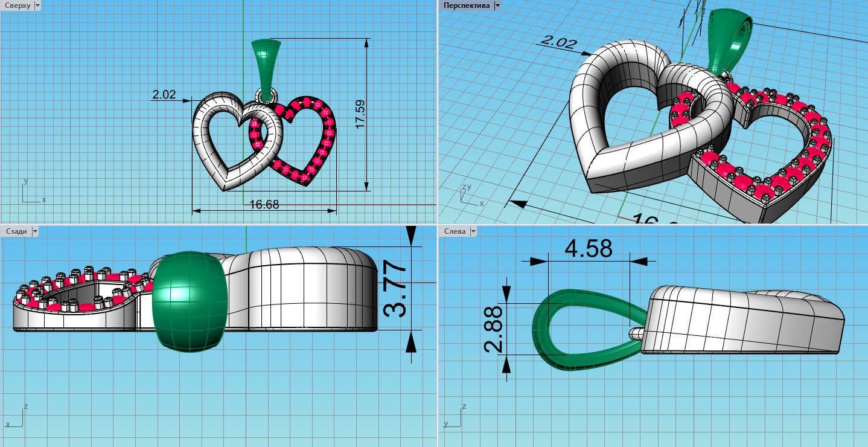
Task: Expand the Сзади viewport menu arrow
Action: click(x=34, y=231)
